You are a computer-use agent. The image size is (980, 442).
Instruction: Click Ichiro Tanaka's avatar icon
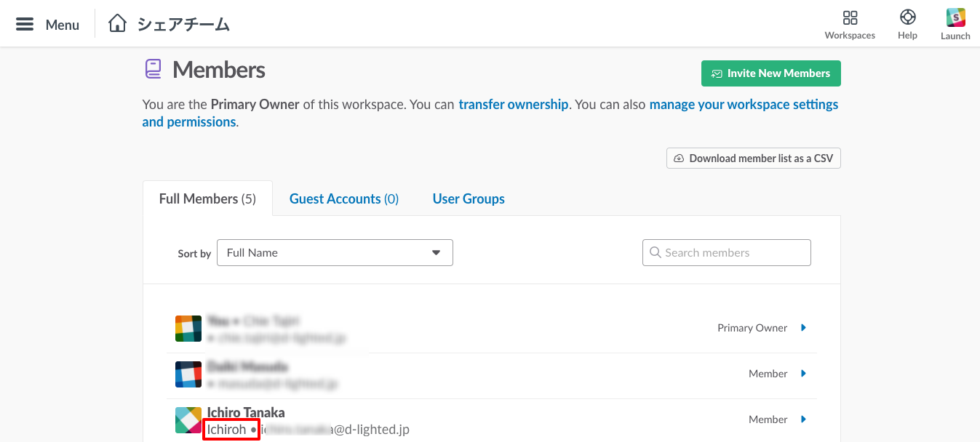click(188, 420)
